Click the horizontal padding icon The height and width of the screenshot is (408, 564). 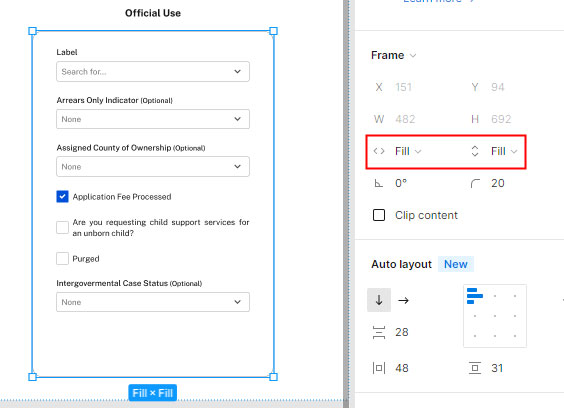coord(379,368)
